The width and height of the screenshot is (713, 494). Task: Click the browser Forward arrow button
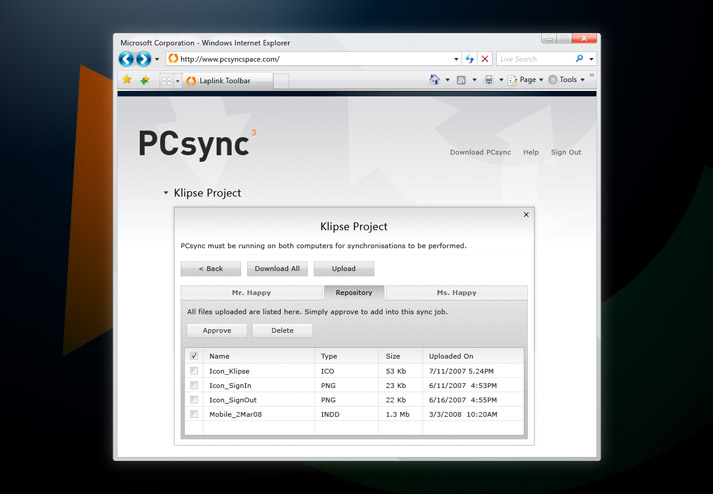click(x=143, y=59)
